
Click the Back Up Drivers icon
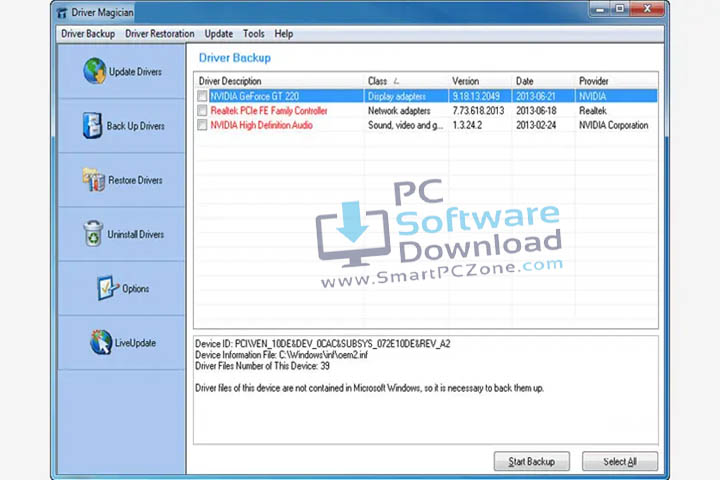(x=92, y=125)
